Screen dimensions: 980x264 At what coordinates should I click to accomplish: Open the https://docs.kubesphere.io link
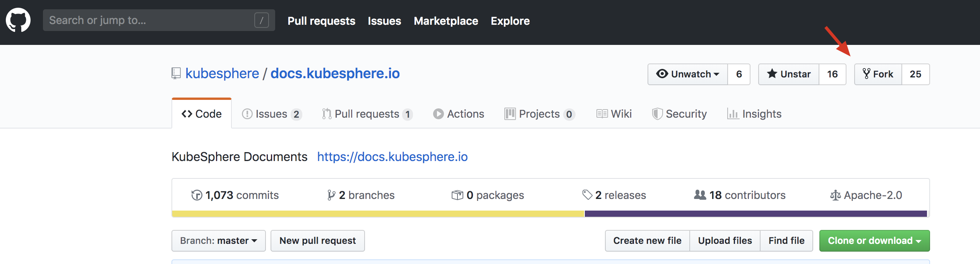click(392, 157)
